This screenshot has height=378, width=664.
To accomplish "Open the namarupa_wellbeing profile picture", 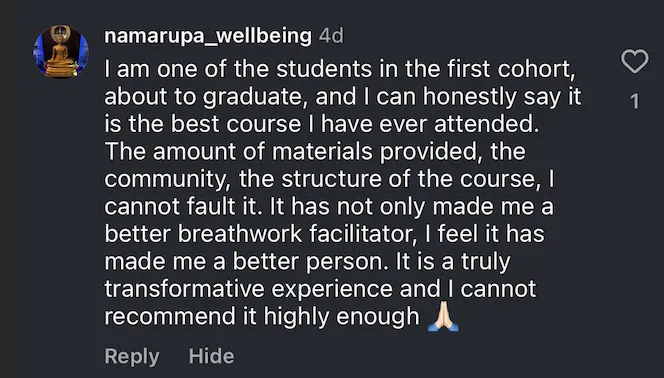I will click(61, 52).
